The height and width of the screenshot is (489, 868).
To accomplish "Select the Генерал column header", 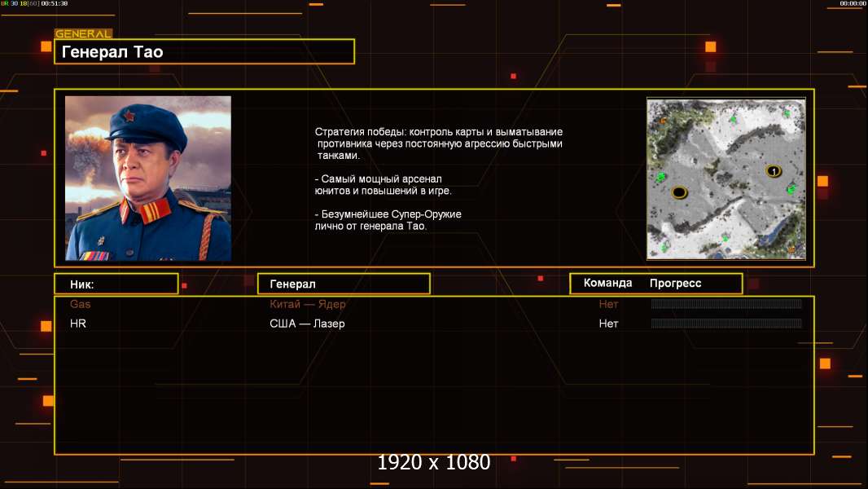I will (344, 284).
